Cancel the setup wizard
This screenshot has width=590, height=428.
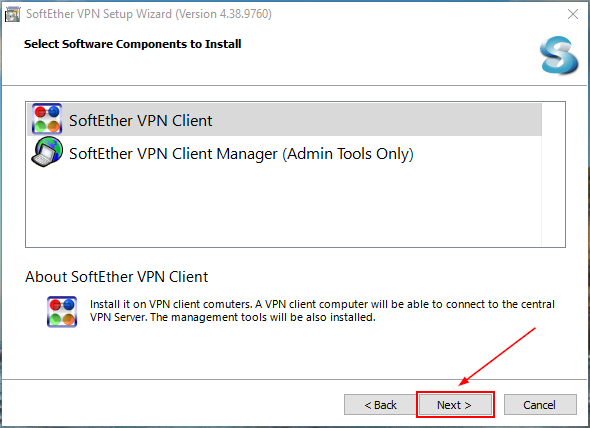click(x=540, y=405)
